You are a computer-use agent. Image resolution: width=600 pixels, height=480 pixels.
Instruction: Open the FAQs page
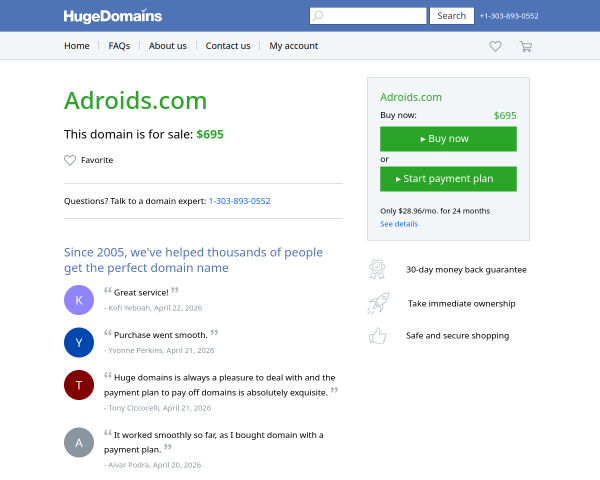pyautogui.click(x=119, y=46)
